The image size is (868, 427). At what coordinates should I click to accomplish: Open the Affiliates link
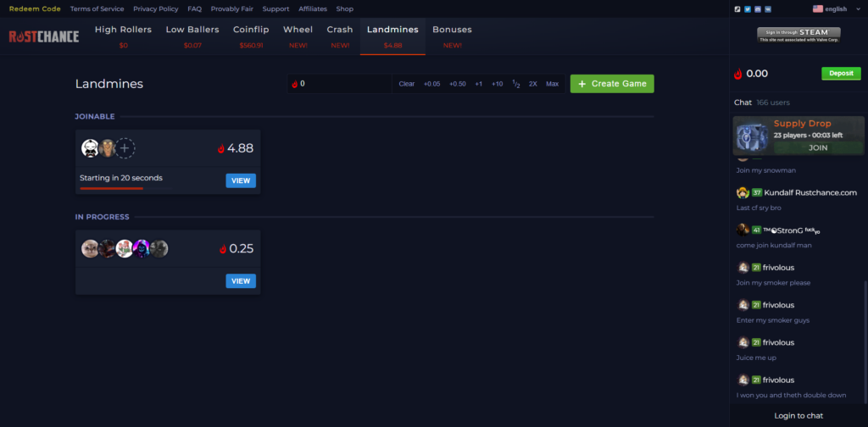tap(313, 8)
